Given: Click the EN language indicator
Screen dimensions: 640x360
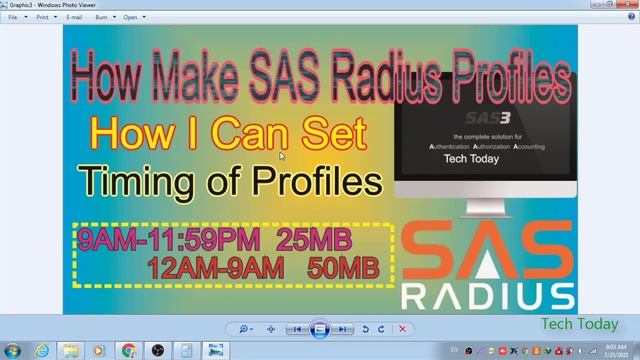Looking at the screenshot, I should [454, 350].
